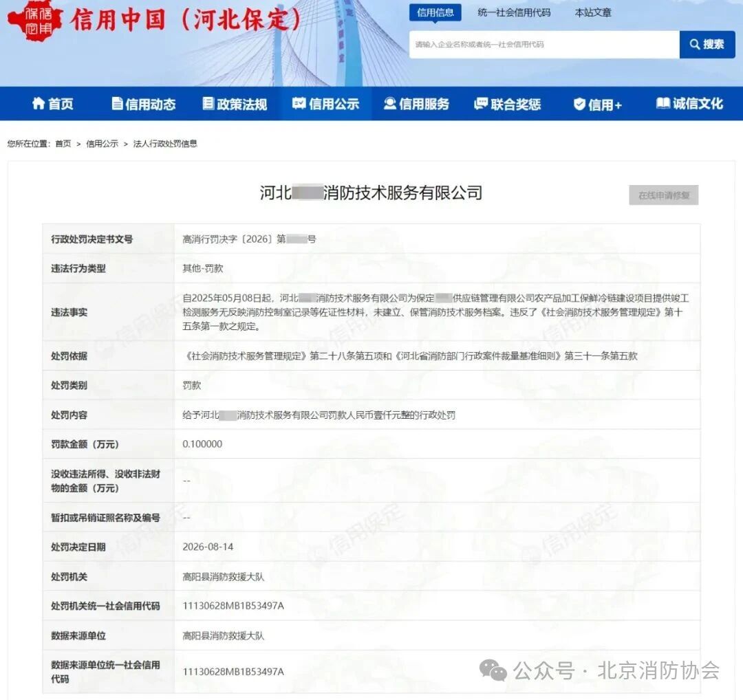Screen dimensions: 743x700
Task: Click the chat icon beside 联合奖惩
Action: pos(481,103)
